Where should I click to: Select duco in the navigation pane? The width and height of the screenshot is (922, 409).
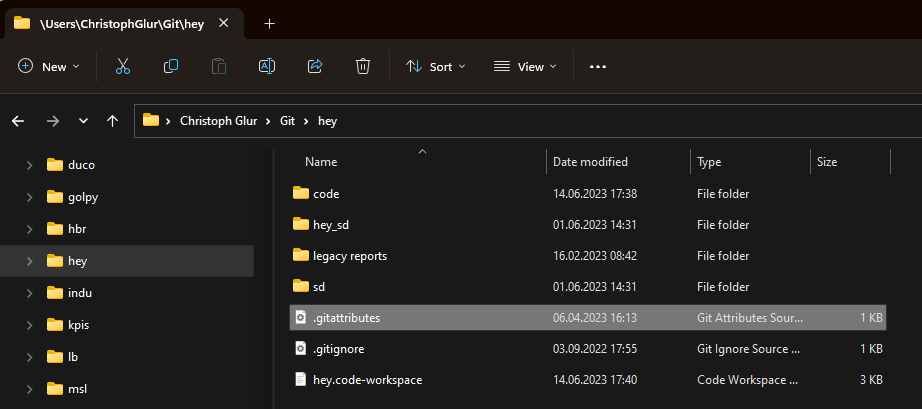tap(81, 165)
